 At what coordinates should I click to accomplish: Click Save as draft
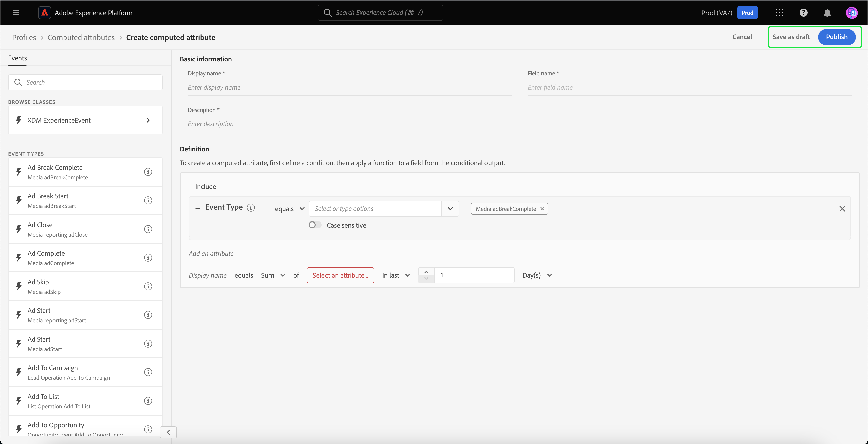[791, 37]
